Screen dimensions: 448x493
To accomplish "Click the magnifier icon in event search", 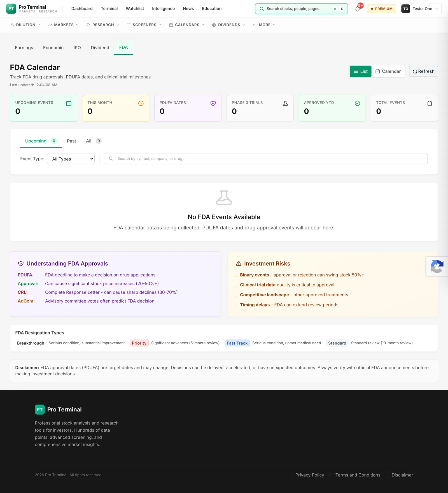I will click(111, 159).
